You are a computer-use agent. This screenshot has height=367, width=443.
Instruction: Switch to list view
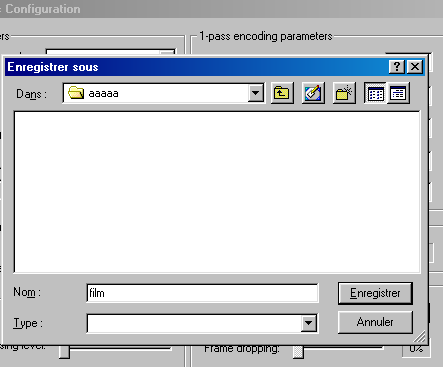375,93
